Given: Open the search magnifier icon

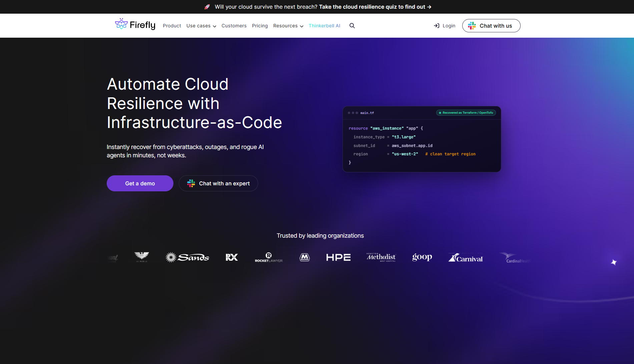Looking at the screenshot, I should pyautogui.click(x=352, y=26).
